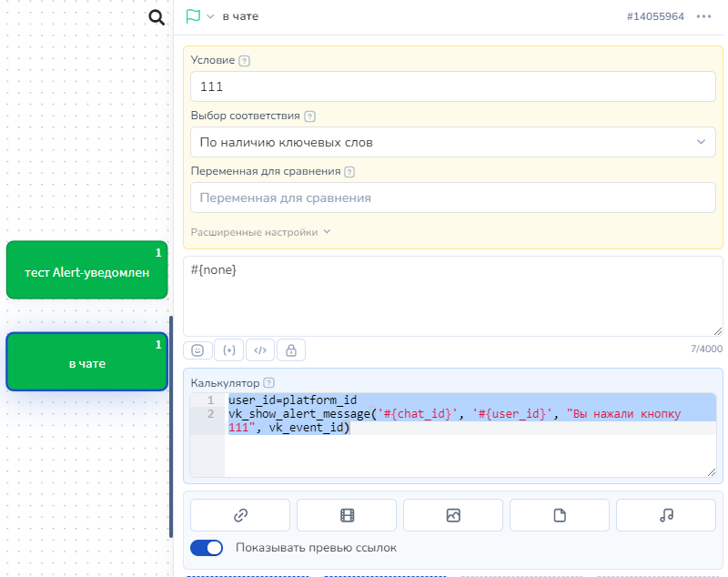Click the search magnifier icon
The image size is (728, 577).
click(157, 17)
